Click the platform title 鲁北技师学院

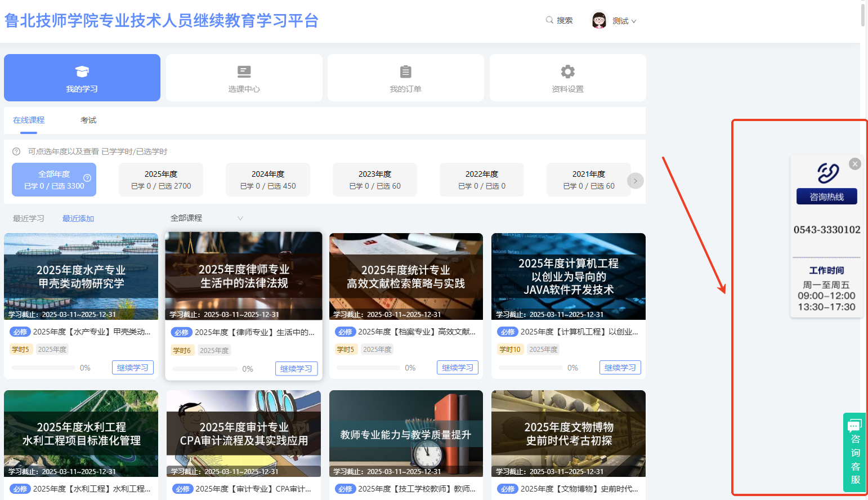[161, 20]
